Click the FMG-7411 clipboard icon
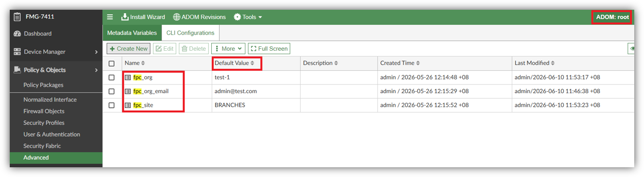This screenshot has width=644, height=177. (17, 17)
